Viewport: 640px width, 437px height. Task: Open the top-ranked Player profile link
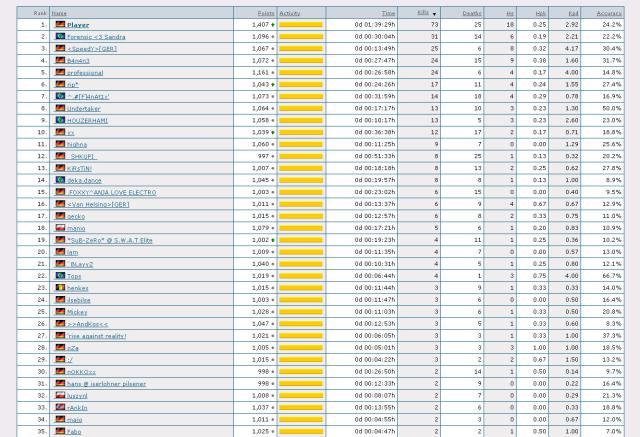78,23
